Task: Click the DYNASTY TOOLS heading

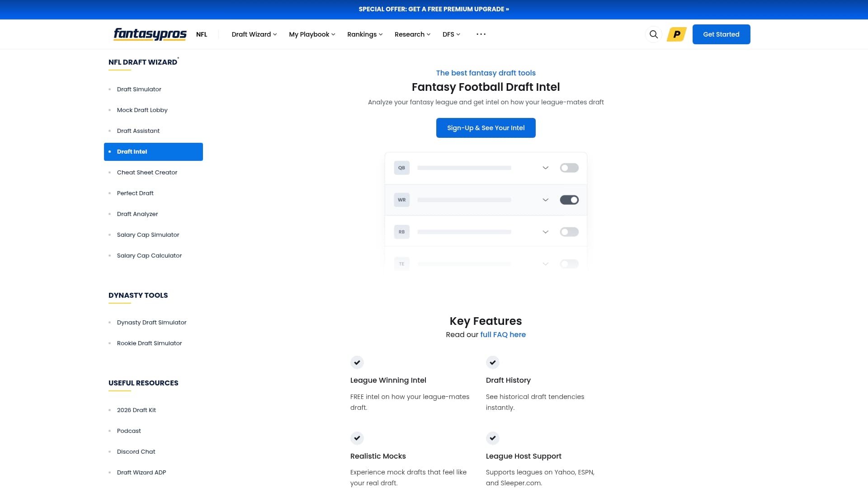Action: (138, 296)
